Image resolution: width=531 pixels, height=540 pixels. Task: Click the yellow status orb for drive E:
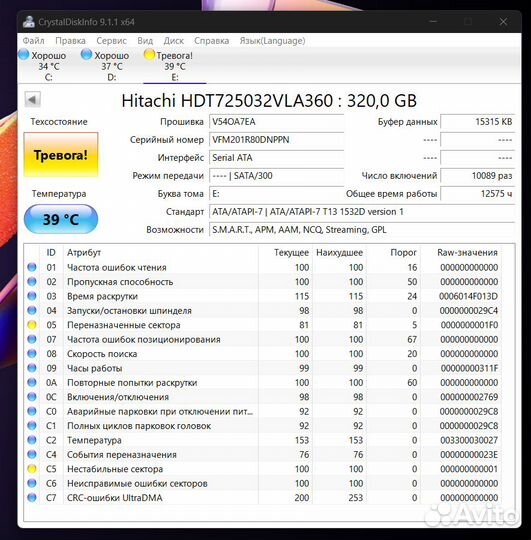[x=149, y=54]
